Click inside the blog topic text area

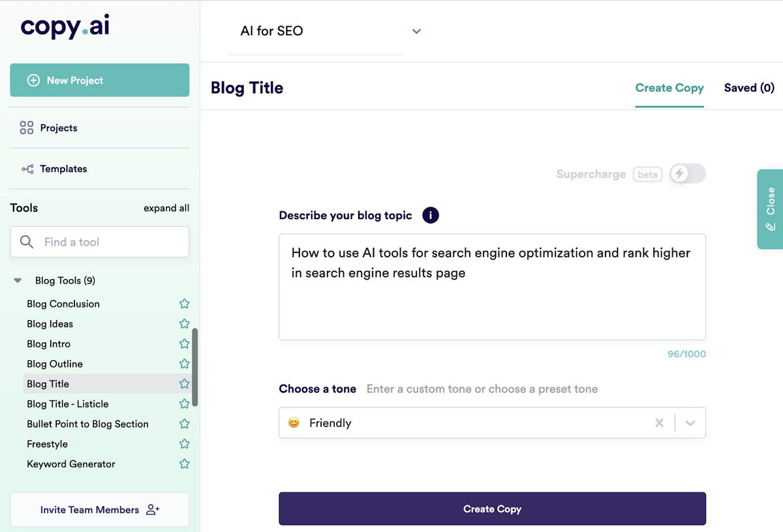pyautogui.click(x=491, y=287)
